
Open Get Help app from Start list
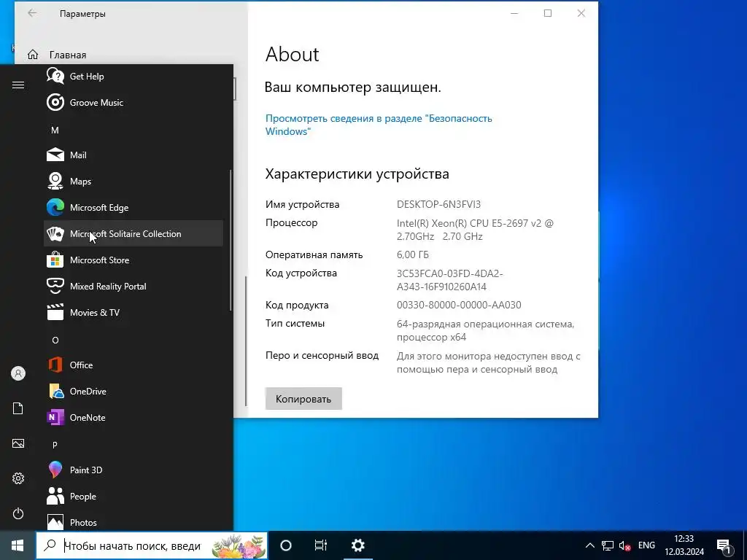click(x=133, y=76)
